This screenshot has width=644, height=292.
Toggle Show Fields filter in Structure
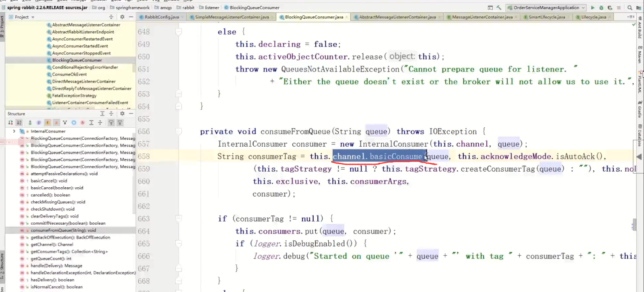(47, 122)
